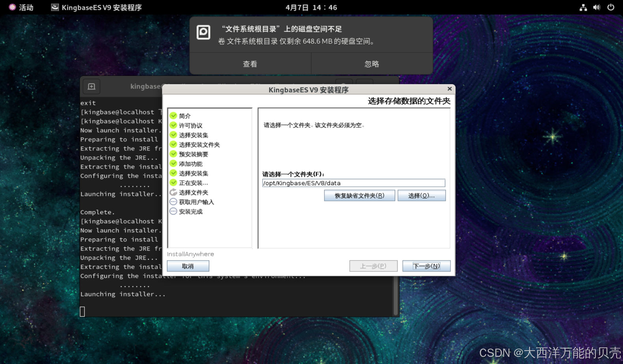Focus the data folder path field
The width and height of the screenshot is (623, 364).
tap(353, 183)
